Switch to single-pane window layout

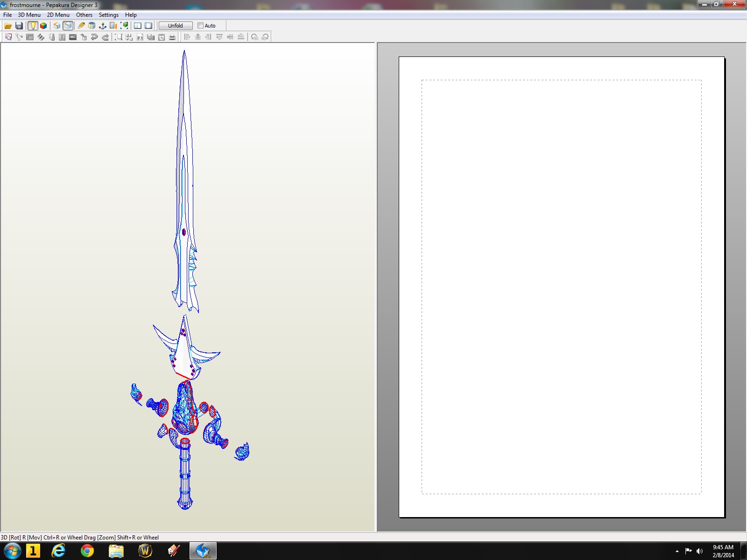coord(148,26)
